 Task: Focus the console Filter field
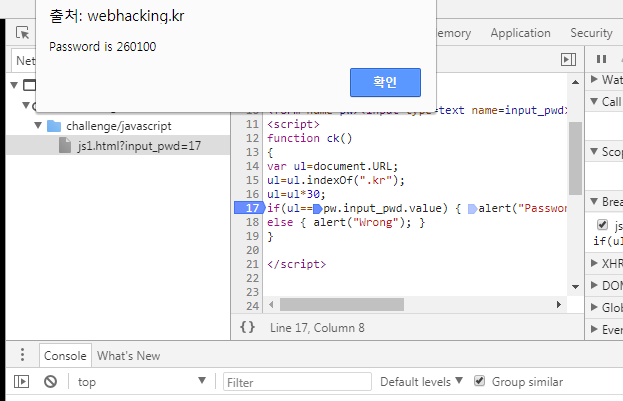(x=297, y=382)
